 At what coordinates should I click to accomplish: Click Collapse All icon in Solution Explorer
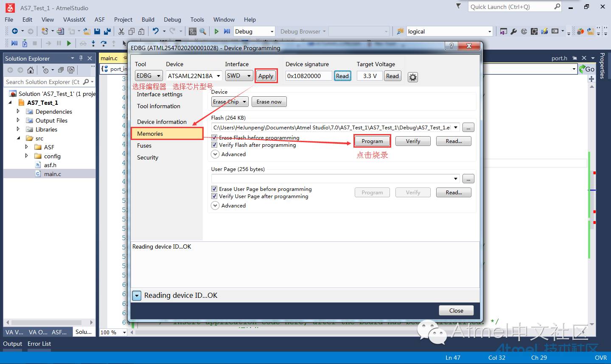61,70
